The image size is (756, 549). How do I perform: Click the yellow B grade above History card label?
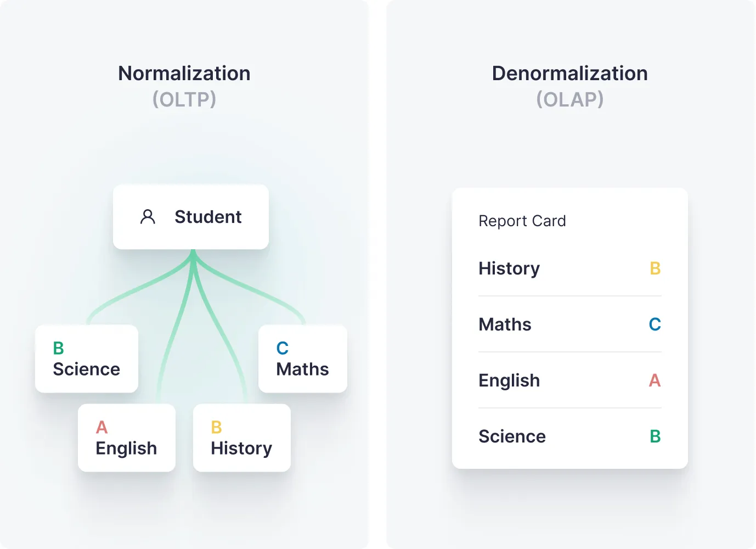coord(217,427)
